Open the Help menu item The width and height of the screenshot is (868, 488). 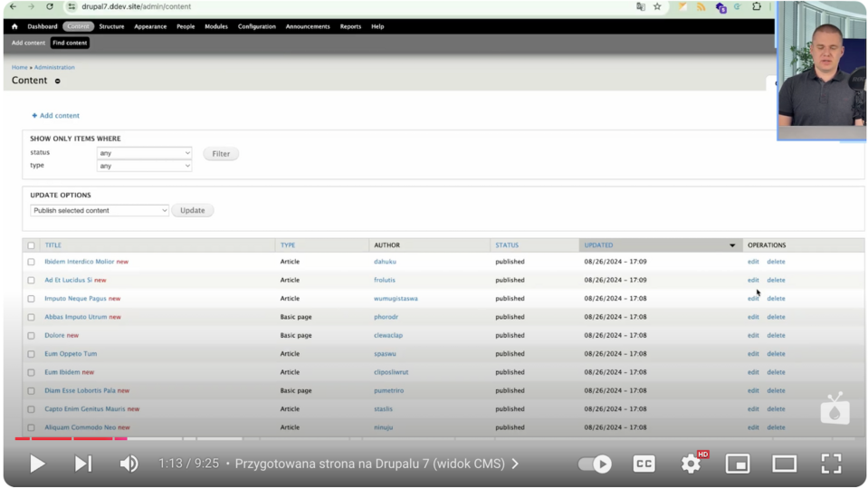tap(377, 26)
